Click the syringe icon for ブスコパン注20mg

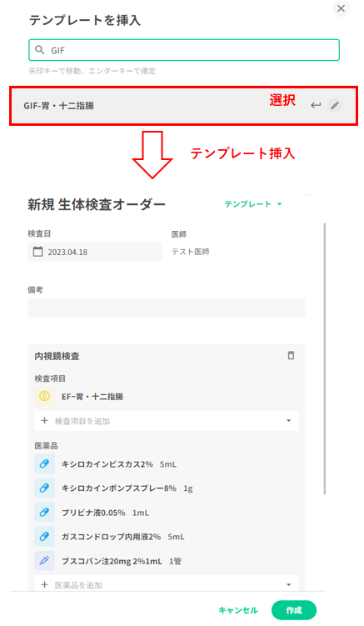pyautogui.click(x=44, y=560)
